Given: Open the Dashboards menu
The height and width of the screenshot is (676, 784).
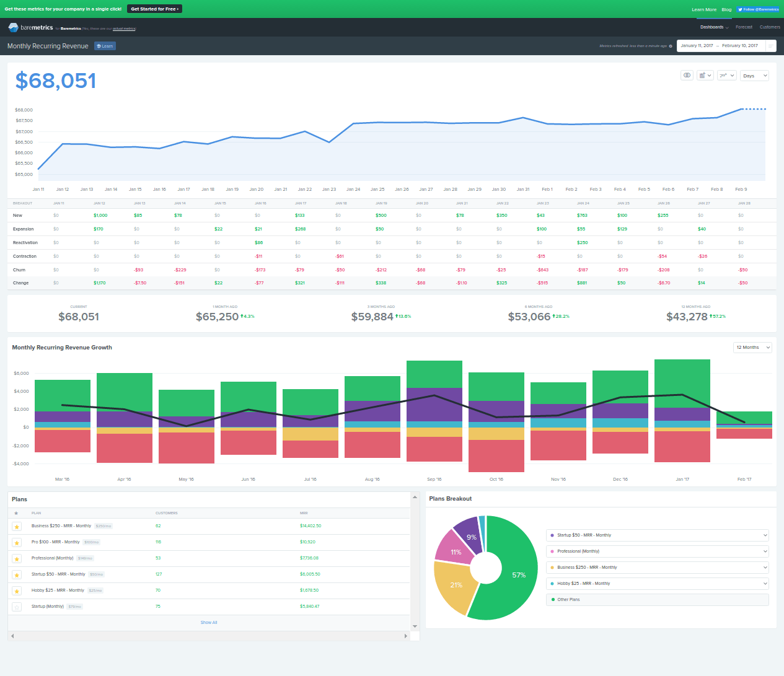Looking at the screenshot, I should (713, 27).
